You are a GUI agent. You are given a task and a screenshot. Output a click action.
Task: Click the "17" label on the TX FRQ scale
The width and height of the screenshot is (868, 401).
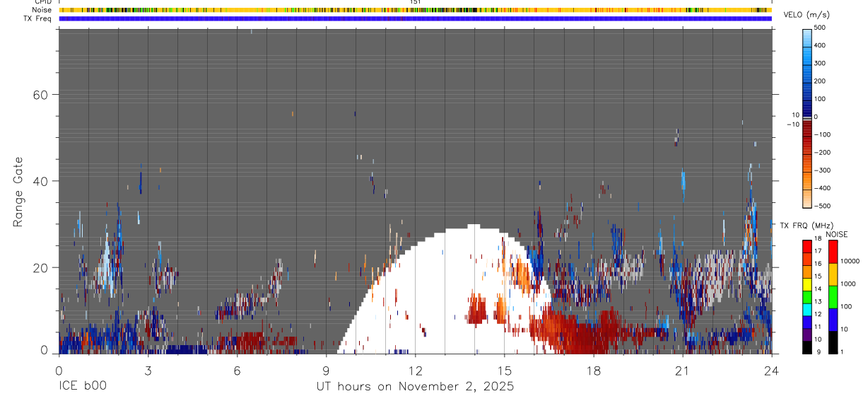point(819,251)
